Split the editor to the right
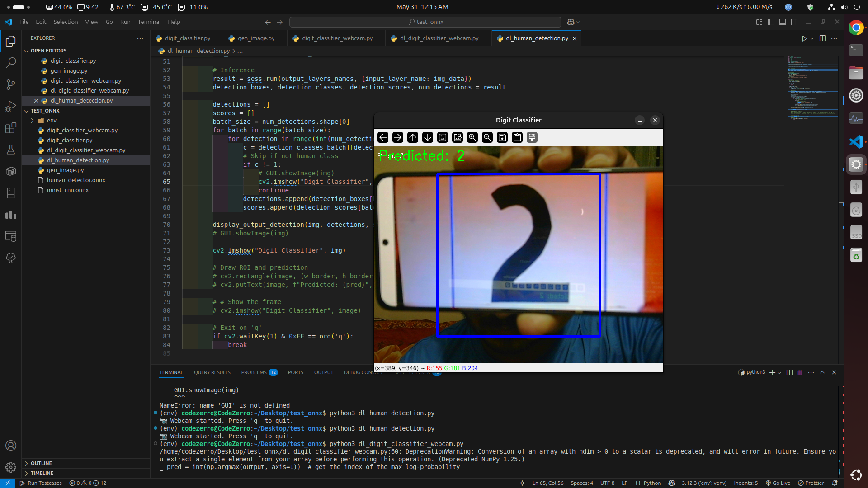The image size is (868, 488). 822,38
